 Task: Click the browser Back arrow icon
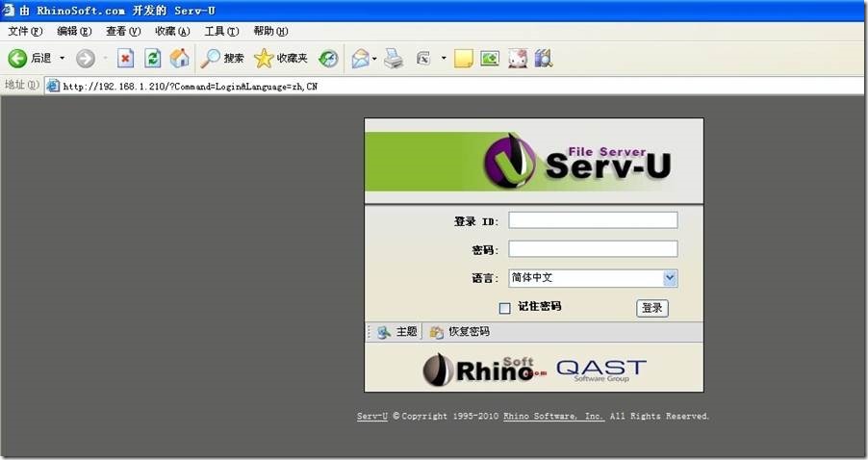17,58
